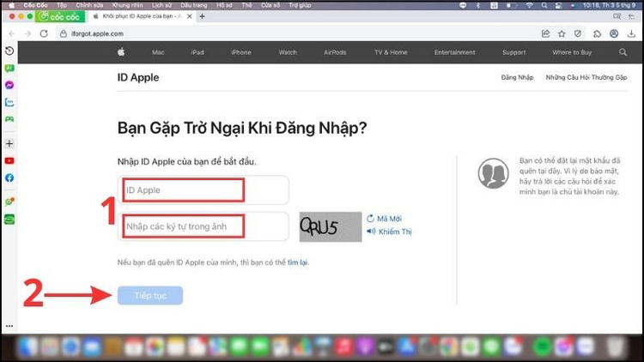Open YouTube from the sidebar

coord(9,161)
